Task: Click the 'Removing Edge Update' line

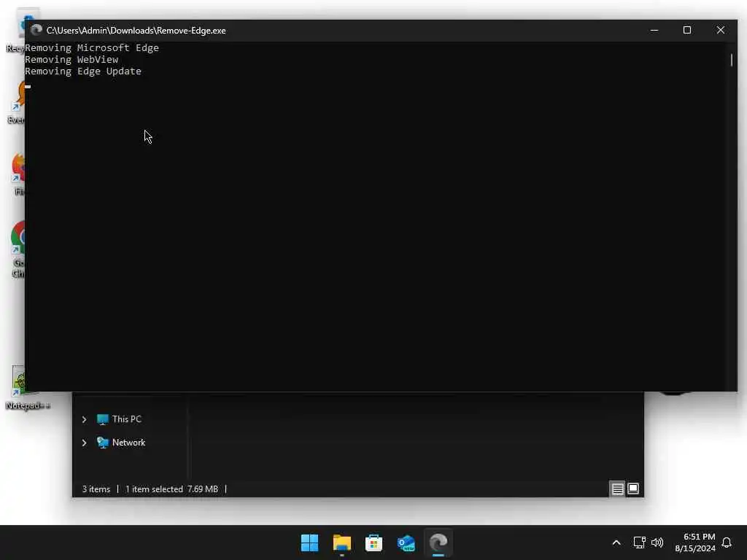Action: (x=83, y=71)
